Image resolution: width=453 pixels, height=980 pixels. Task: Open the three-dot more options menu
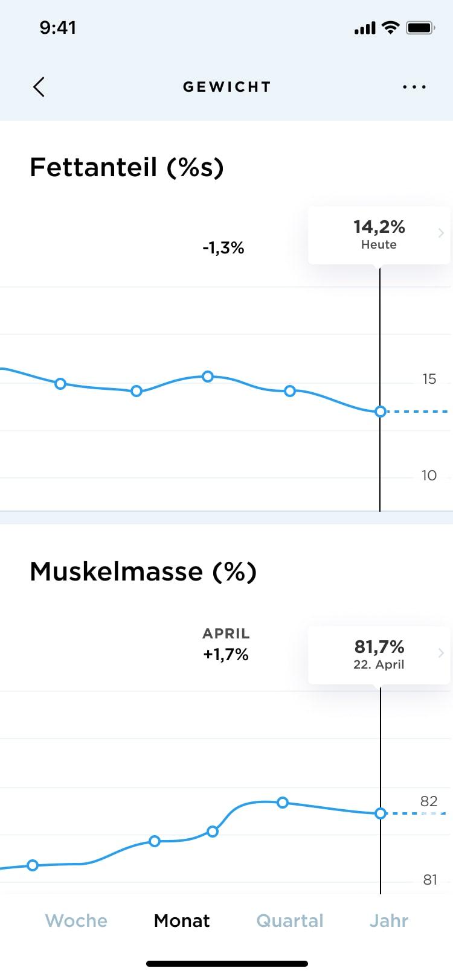[x=414, y=87]
